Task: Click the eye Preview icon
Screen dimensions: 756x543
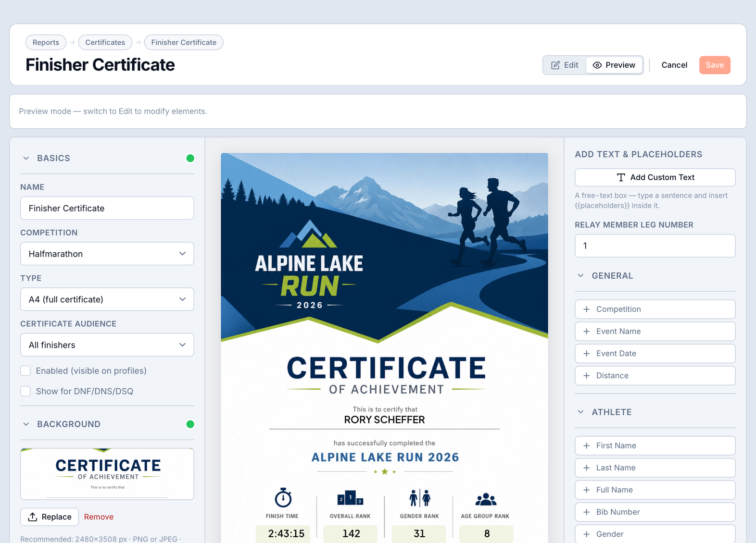Action: point(597,65)
